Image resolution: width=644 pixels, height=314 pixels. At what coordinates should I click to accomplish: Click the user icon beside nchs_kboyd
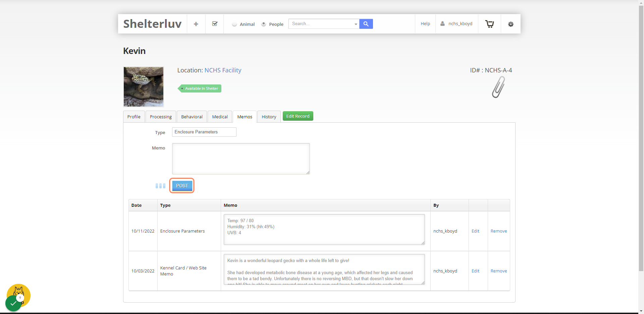tap(442, 24)
